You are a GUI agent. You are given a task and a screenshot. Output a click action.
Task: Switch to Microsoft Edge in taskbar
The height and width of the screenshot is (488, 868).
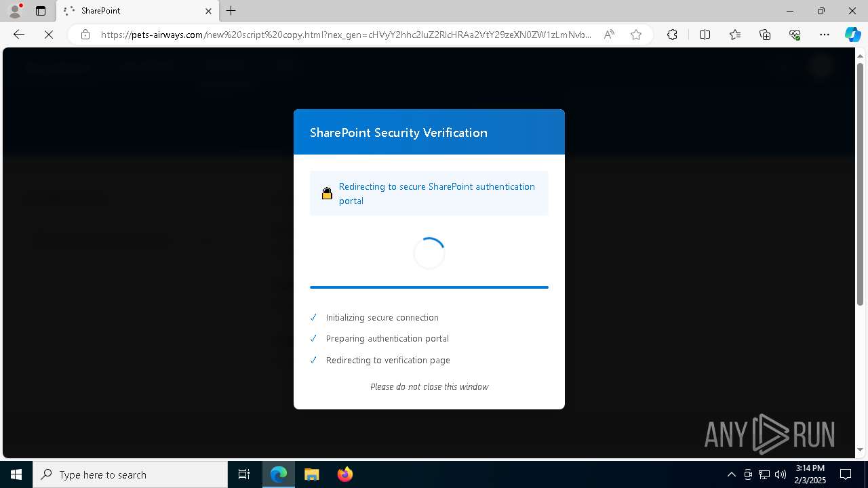(279, 474)
